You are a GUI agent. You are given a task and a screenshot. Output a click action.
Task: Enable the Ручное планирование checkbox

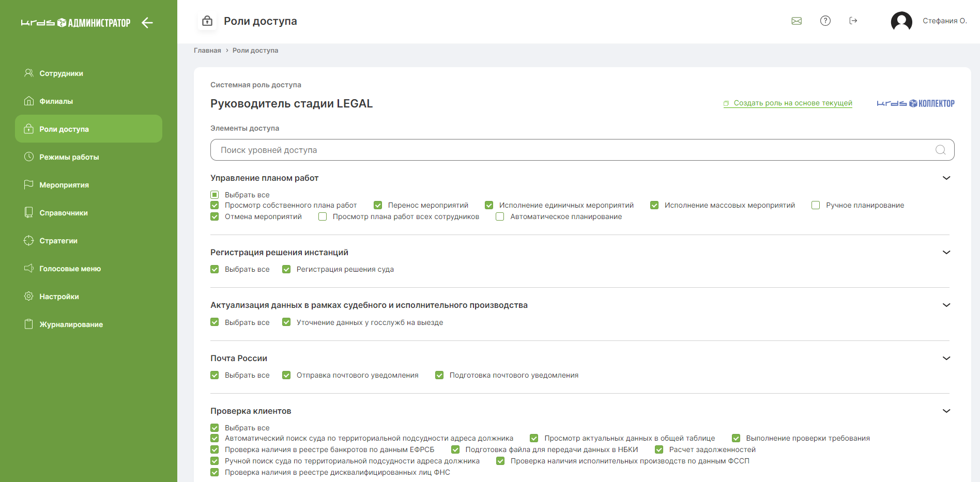[816, 205]
